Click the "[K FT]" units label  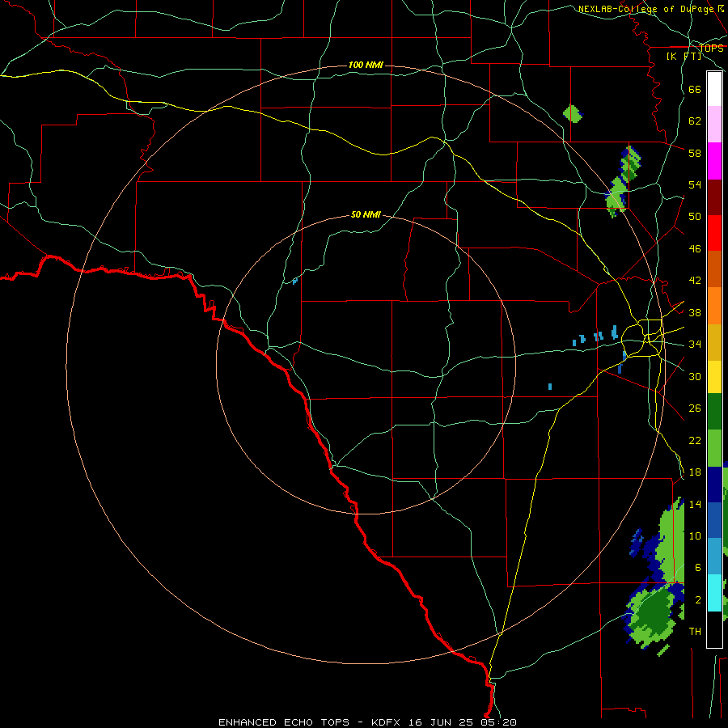pos(684,56)
